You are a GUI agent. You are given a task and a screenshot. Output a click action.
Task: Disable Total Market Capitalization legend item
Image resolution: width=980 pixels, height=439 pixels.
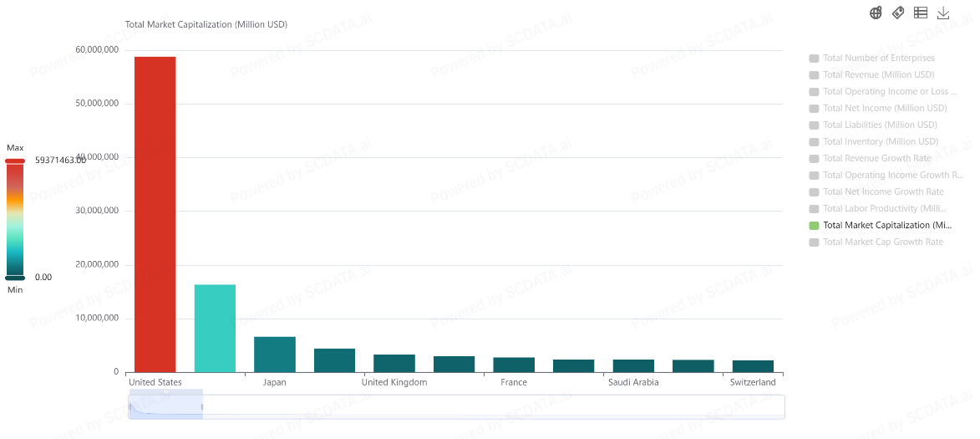(x=886, y=226)
